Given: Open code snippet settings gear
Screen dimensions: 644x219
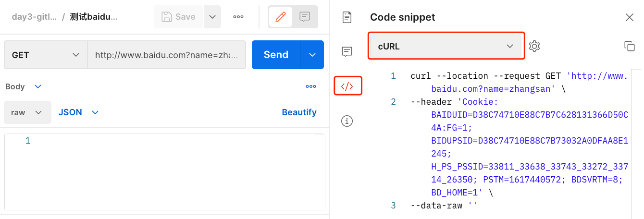Looking at the screenshot, I should [534, 46].
